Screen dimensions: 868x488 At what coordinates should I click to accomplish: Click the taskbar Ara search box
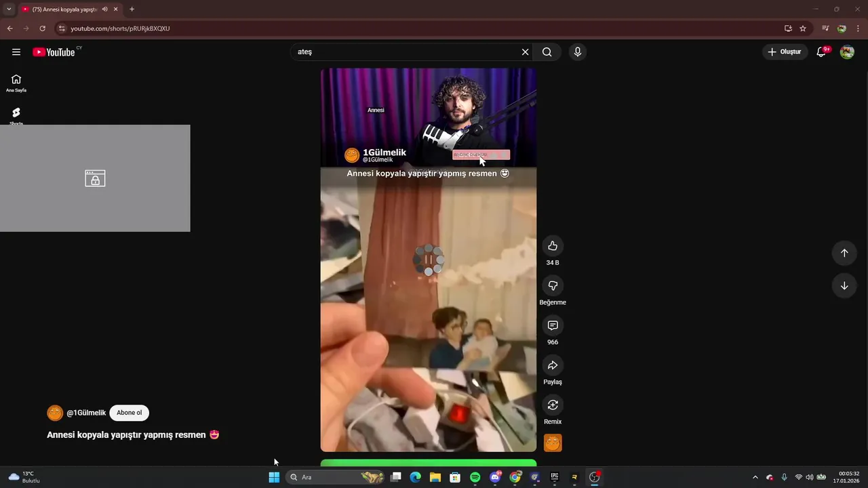(335, 477)
